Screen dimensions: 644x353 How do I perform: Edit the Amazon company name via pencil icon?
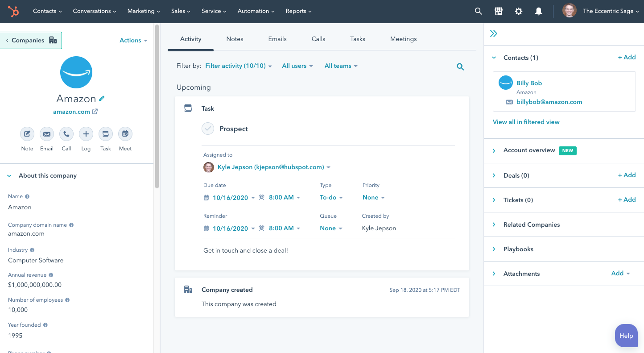(102, 98)
